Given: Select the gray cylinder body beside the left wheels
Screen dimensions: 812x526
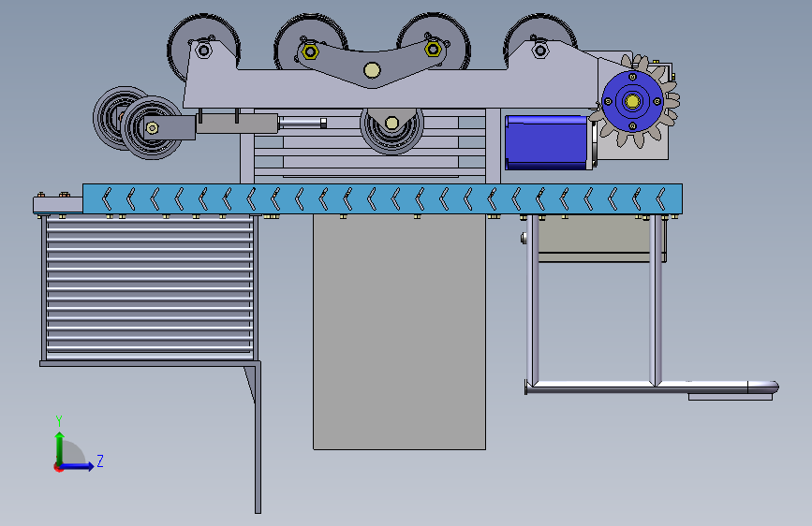Looking at the screenshot, I should point(237,124).
